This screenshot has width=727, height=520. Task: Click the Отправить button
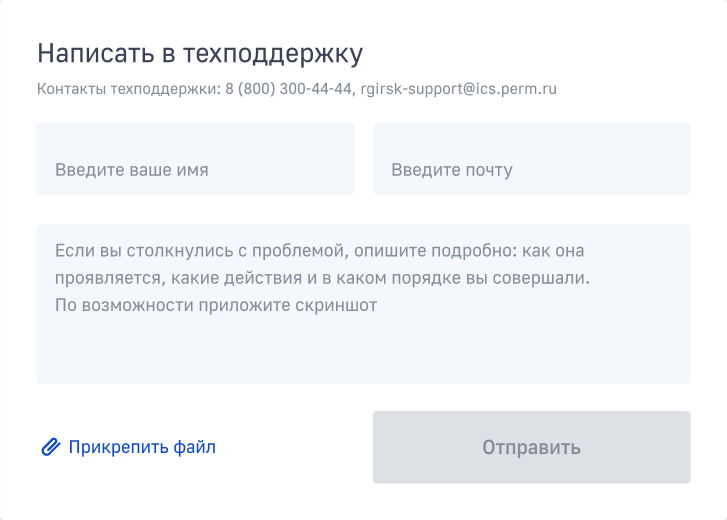click(x=531, y=447)
